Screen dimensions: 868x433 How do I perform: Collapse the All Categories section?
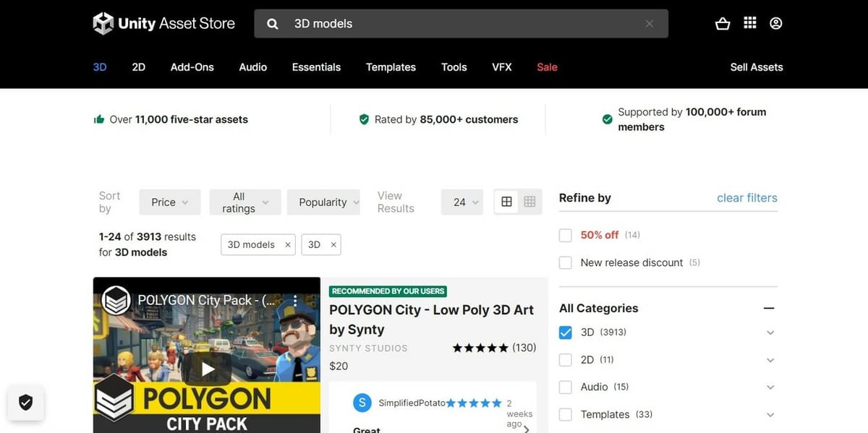point(769,308)
